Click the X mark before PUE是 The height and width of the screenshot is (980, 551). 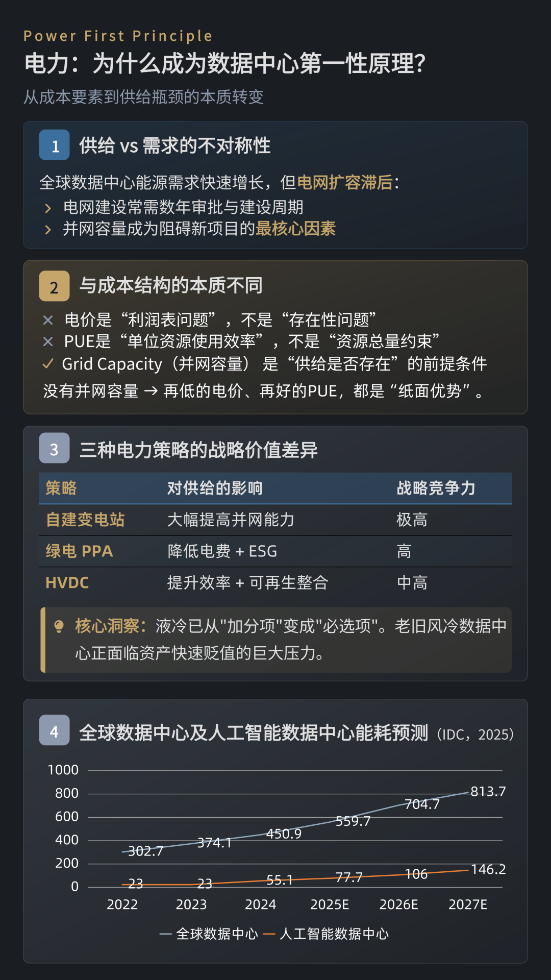pos(48,341)
